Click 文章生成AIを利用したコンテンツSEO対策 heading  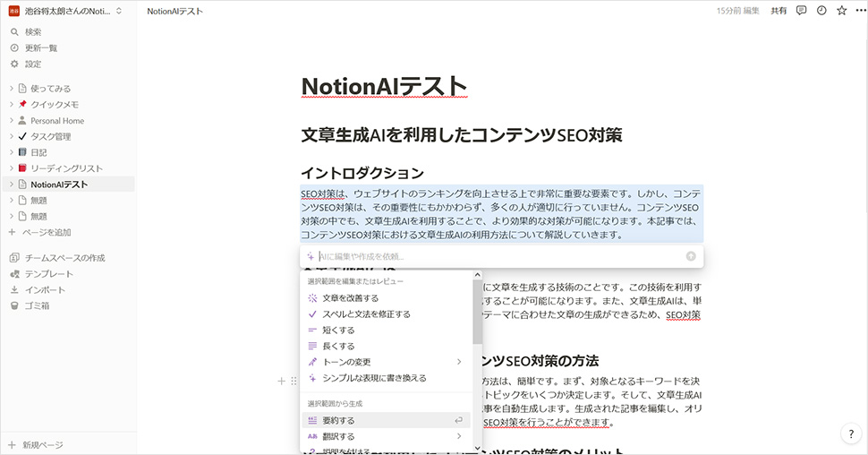tap(462, 135)
